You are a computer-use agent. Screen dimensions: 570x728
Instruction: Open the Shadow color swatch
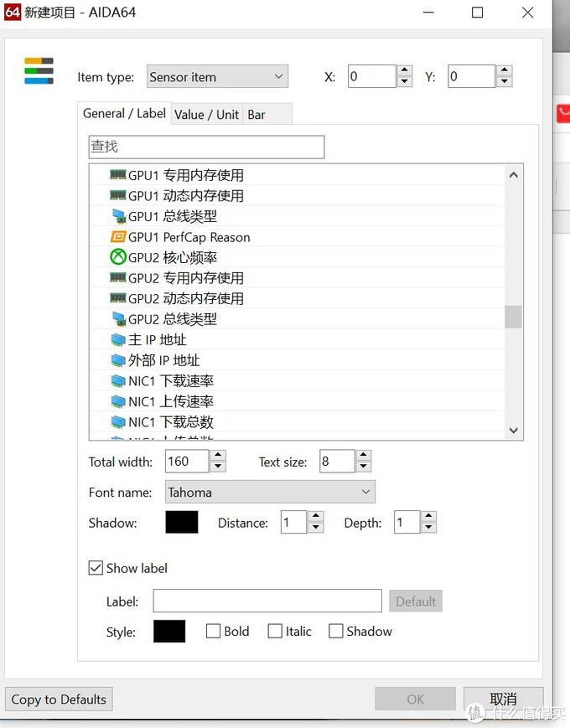(x=182, y=522)
